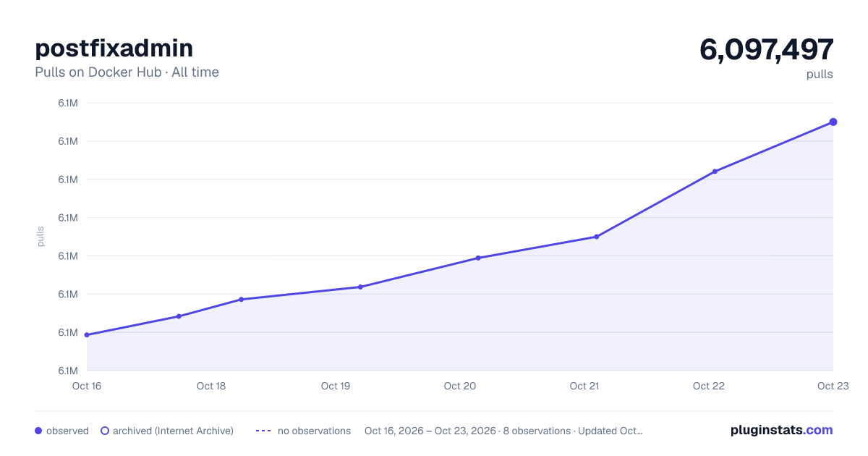This screenshot has width=868, height=456.
Task: Click the Oct 21 x-axis label
Action: pos(584,386)
